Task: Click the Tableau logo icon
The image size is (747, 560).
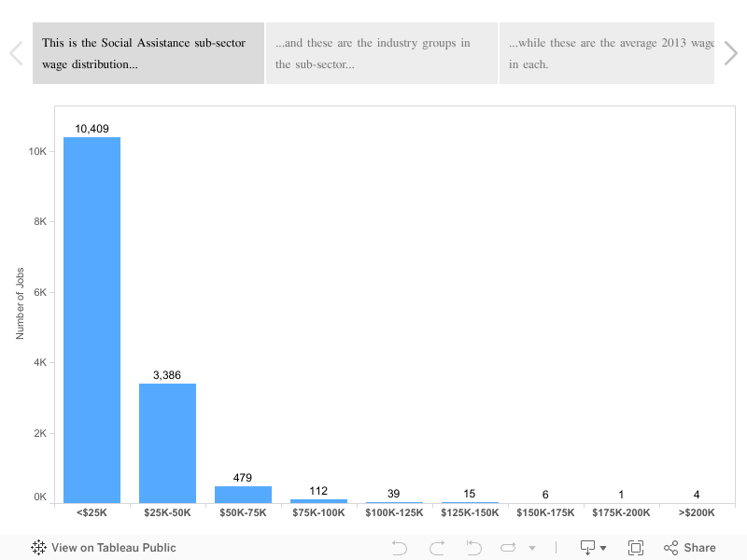Action: point(38,548)
